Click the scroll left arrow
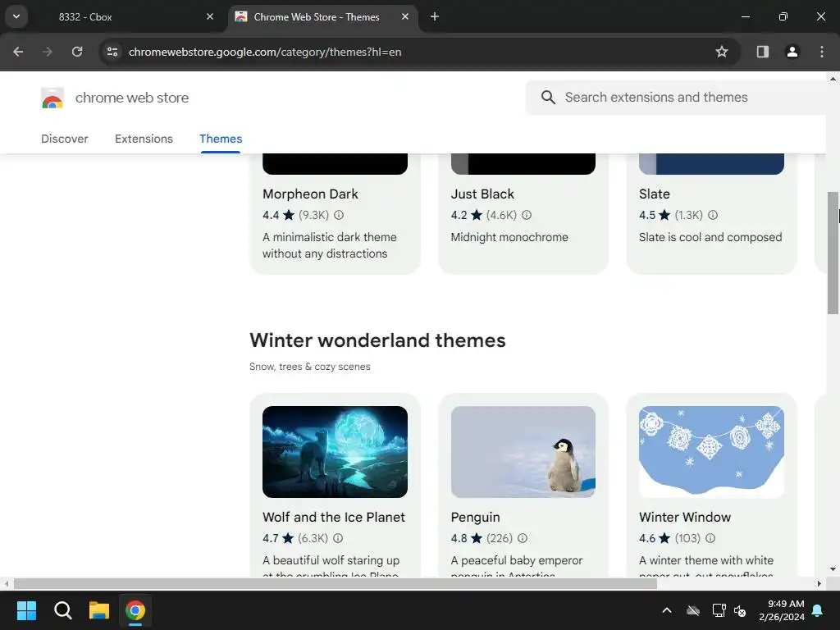Screen dimensions: 840x630 pos(7,583)
